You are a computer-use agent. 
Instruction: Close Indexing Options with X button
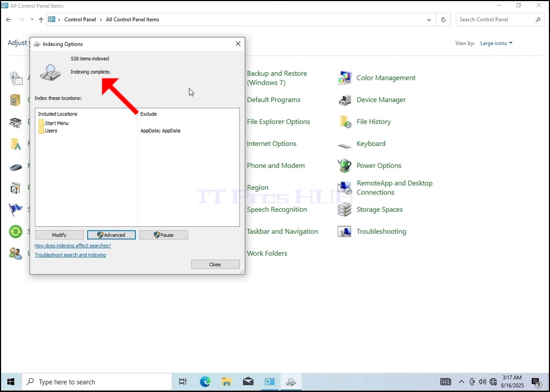(x=238, y=44)
